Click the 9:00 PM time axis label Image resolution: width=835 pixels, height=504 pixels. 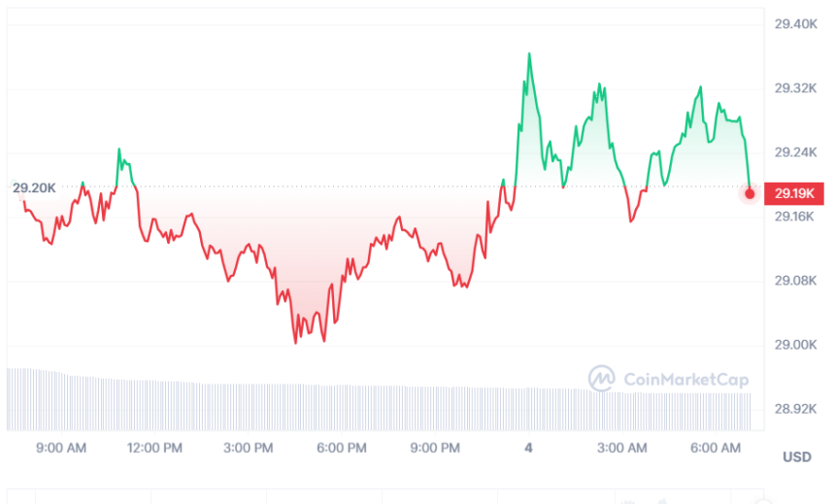tap(435, 448)
